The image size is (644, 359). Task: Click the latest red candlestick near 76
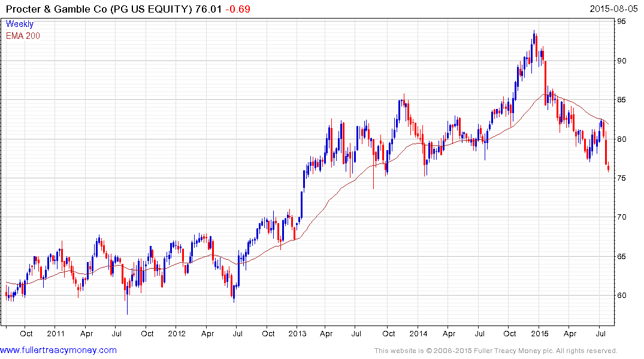pyautogui.click(x=608, y=168)
